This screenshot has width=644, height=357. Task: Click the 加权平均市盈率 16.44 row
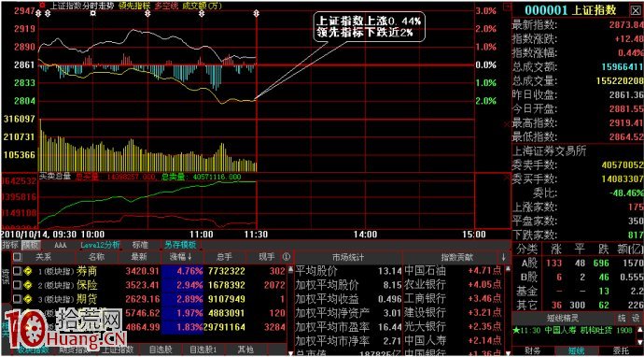click(348, 327)
